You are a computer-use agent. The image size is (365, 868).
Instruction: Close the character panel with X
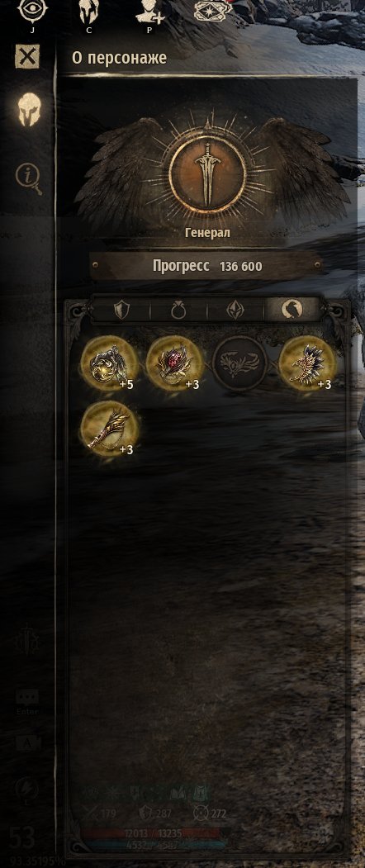tap(27, 56)
